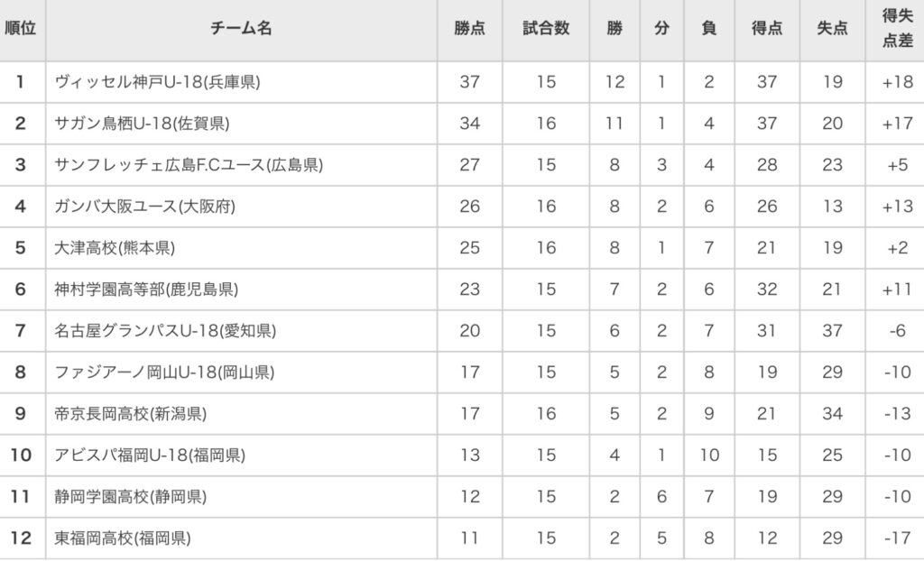Viewport: 924px width, 561px height.
Task: Click ガンバ大阪ユース(大阪府) team name
Action: [x=144, y=207]
